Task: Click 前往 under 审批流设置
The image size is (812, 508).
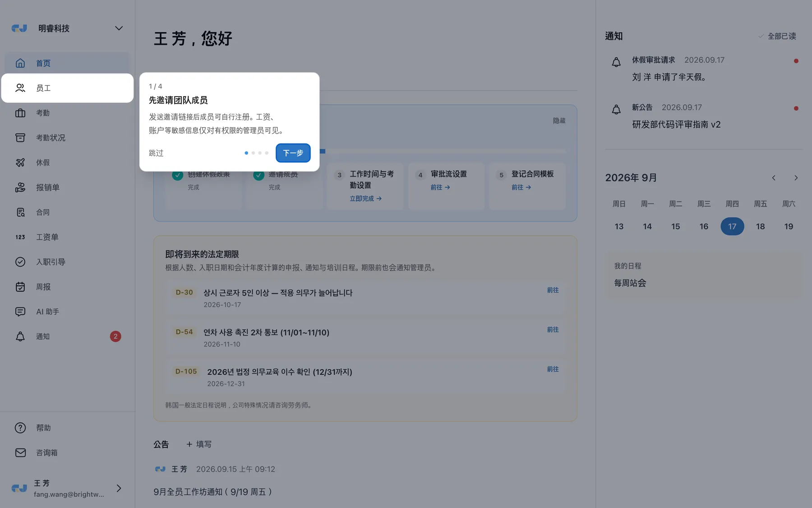Action: click(440, 187)
